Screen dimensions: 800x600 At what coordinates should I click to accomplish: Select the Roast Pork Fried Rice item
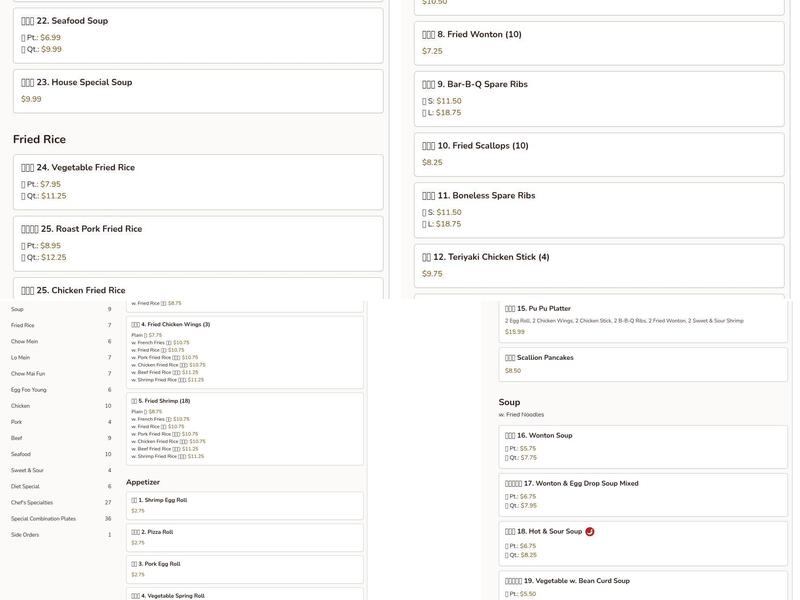point(198,243)
